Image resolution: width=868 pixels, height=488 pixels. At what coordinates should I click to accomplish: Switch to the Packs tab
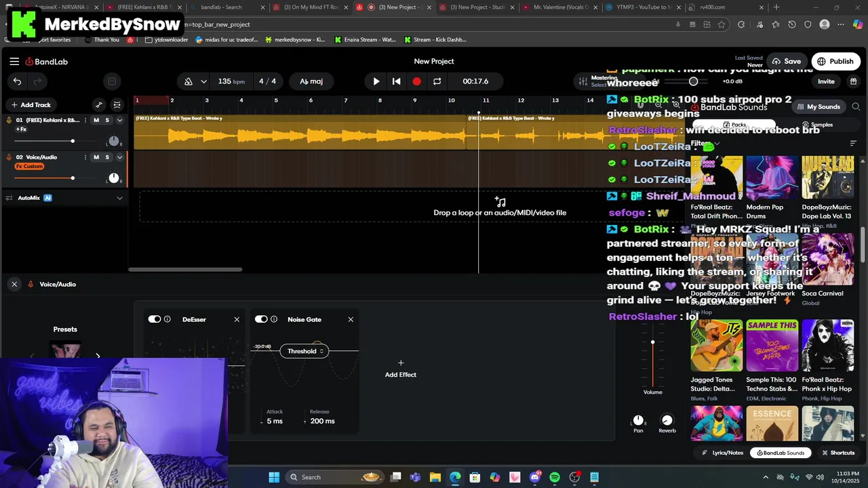point(734,125)
